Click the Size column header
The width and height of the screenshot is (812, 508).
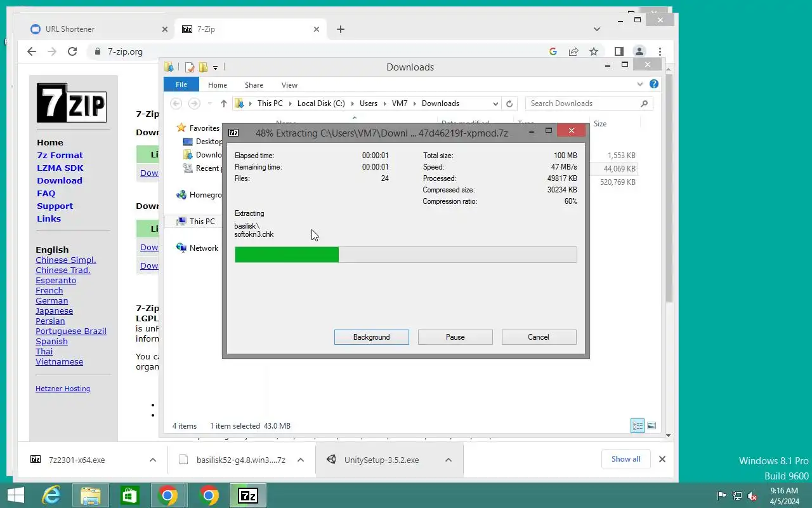point(600,124)
